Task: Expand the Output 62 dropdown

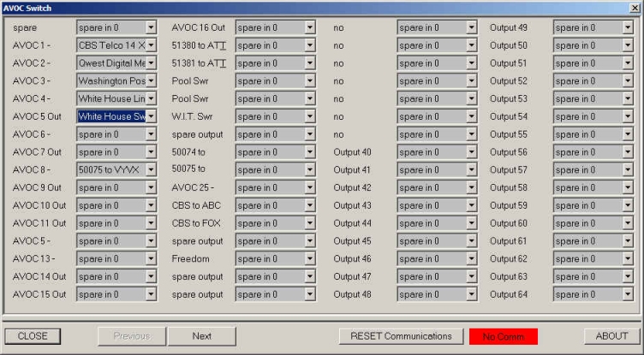Action: point(628,259)
